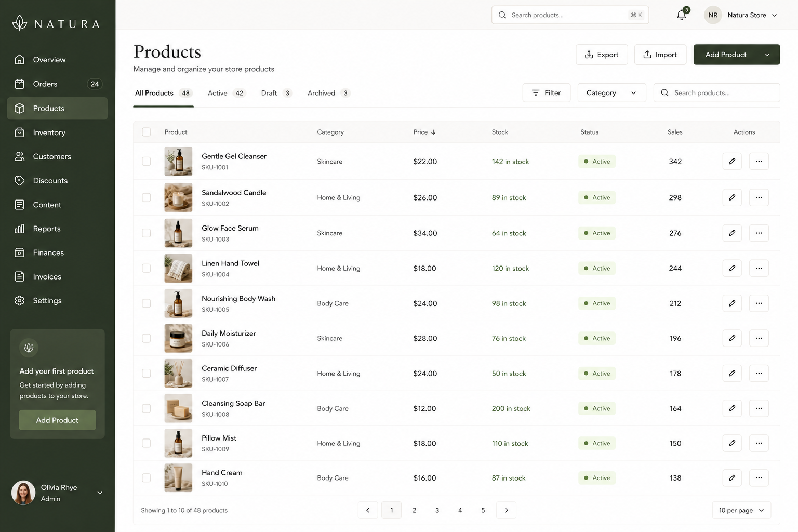Select the Nourishing Body Wash checkbox
This screenshot has height=532, width=798.
147,303
